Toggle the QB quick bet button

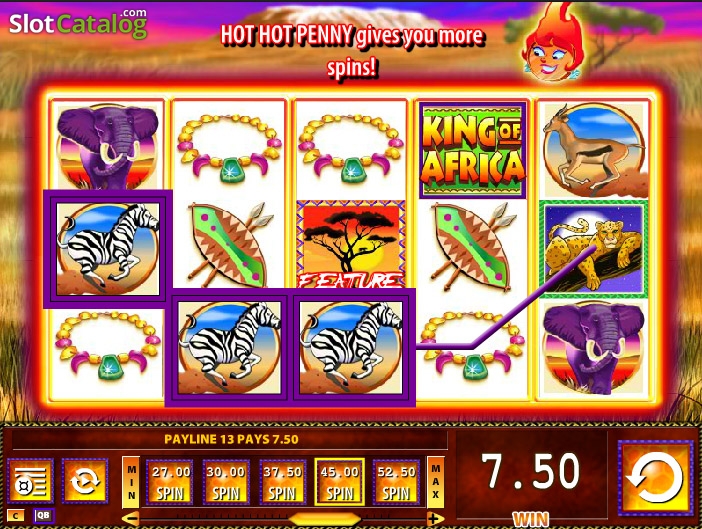point(43,516)
